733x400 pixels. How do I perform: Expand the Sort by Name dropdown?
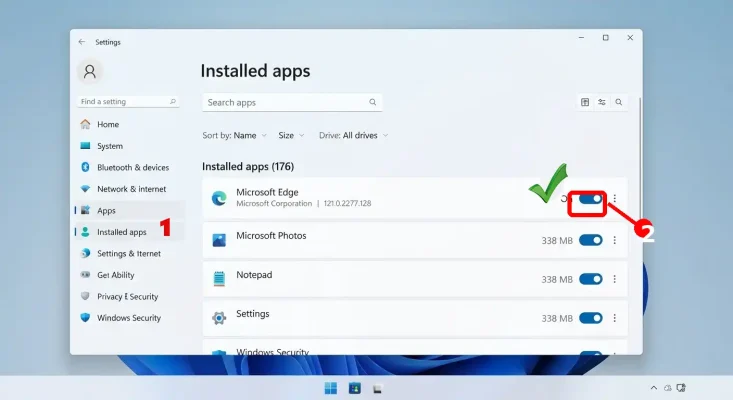[234, 136]
